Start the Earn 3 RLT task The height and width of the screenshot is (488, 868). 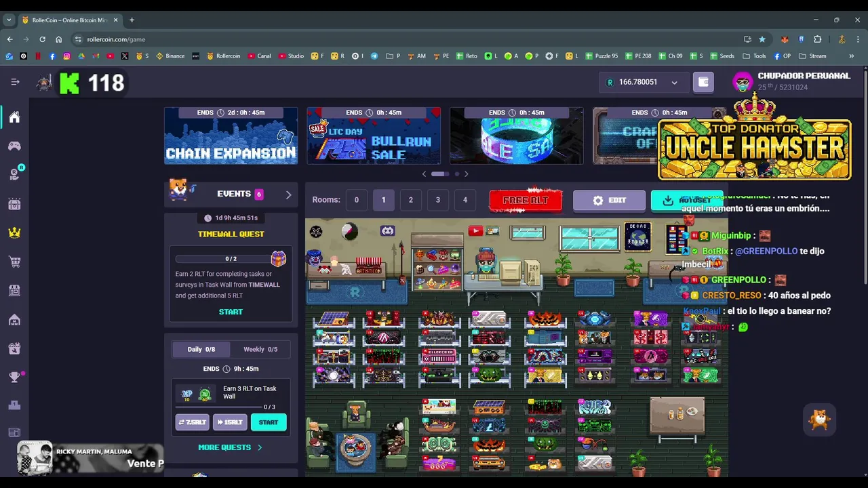pyautogui.click(x=269, y=422)
